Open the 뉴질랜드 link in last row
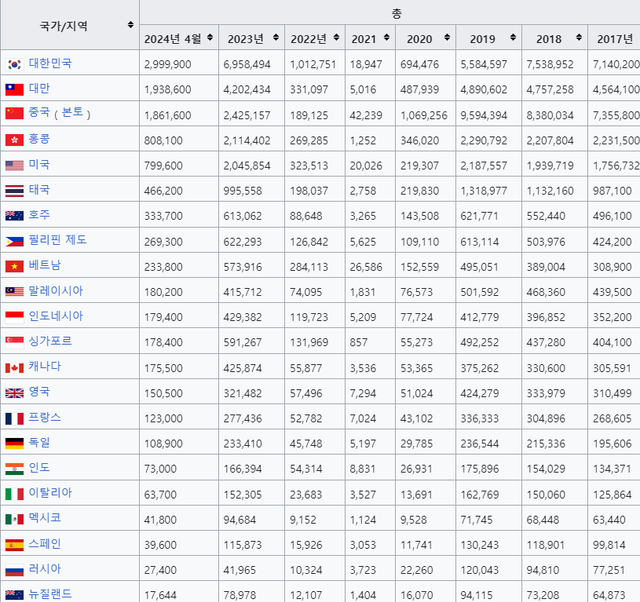This screenshot has width=640, height=602. 50,594
